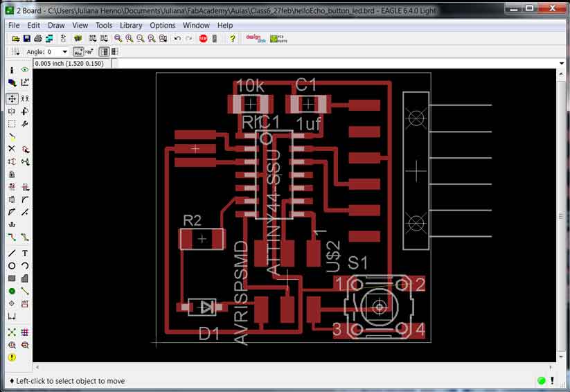Open the View menu
Viewport: 570px width, 392px height.
pos(80,25)
